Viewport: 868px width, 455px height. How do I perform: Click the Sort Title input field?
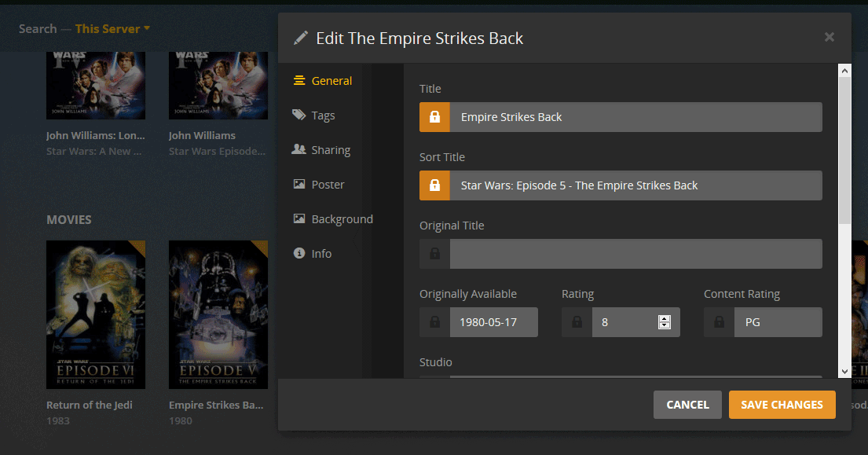pyautogui.click(x=635, y=185)
